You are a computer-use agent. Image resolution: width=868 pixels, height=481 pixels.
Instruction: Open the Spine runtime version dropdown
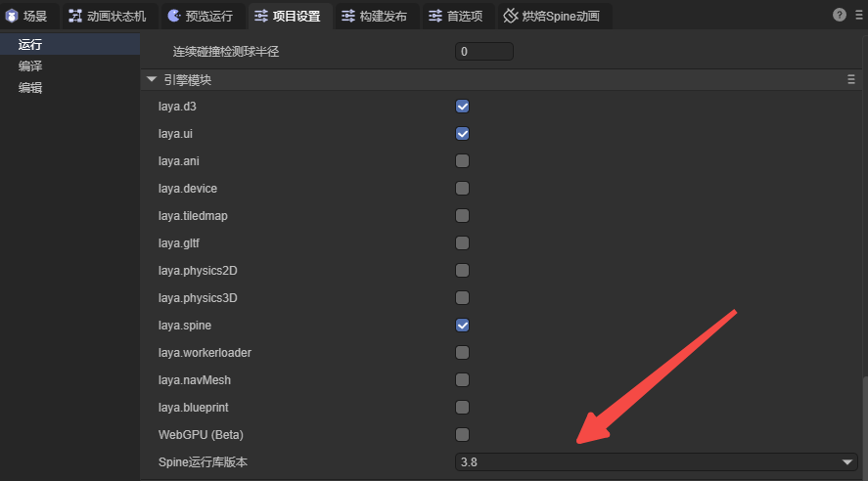point(655,461)
